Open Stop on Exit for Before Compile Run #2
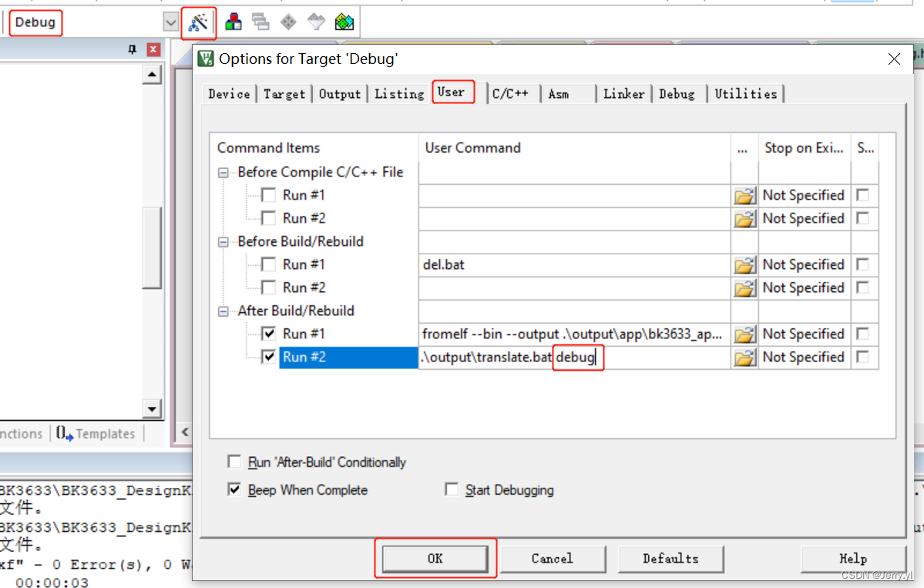The image size is (924, 588). pyautogui.click(x=805, y=219)
